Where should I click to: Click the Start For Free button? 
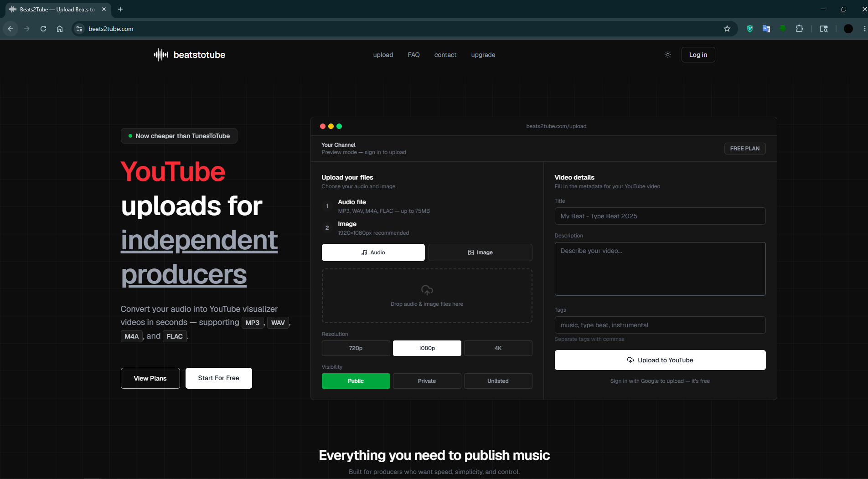[x=219, y=378]
